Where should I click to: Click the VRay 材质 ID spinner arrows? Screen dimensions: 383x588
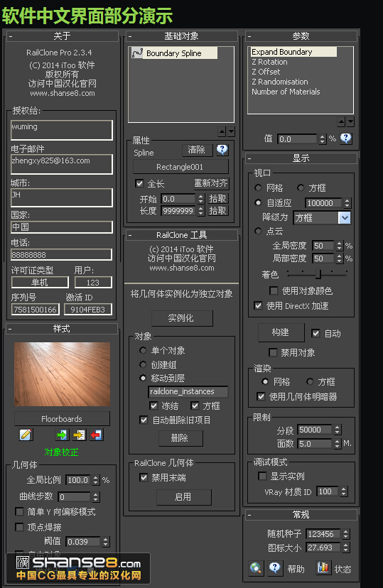click(x=344, y=491)
